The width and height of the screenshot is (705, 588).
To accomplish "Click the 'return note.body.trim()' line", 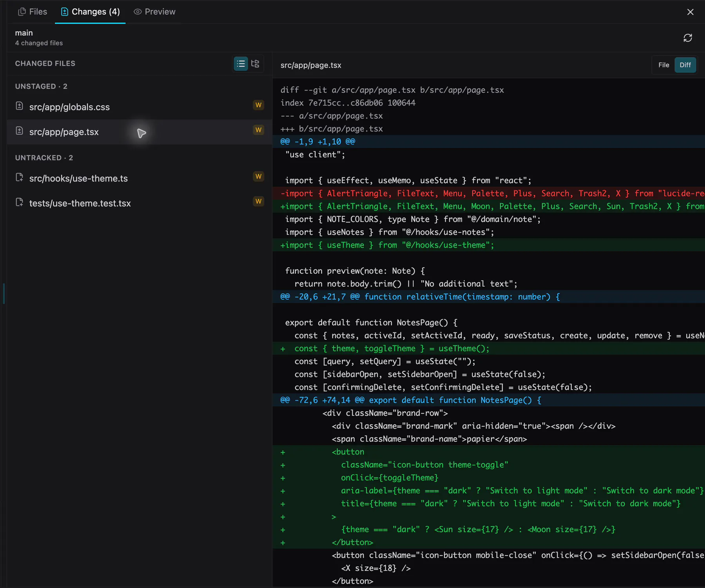I will click(x=489, y=284).
